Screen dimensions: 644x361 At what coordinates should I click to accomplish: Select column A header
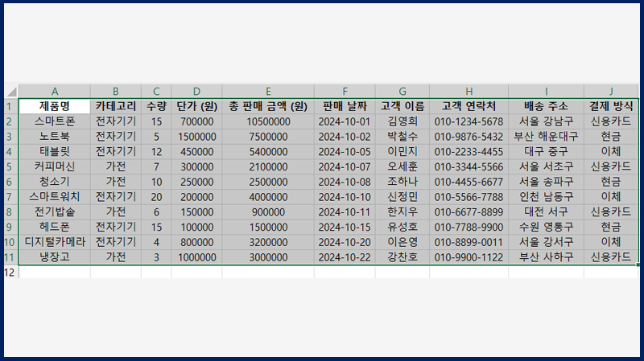55,92
